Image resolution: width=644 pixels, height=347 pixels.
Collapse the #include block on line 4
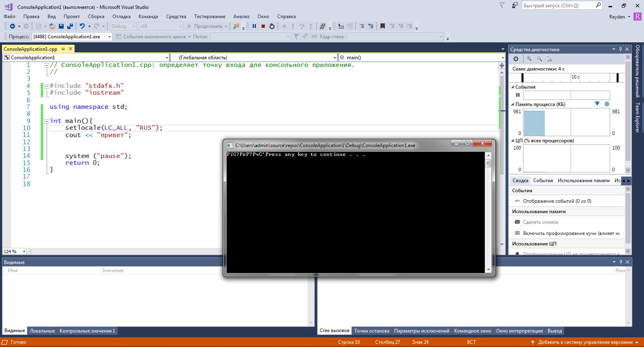point(47,86)
